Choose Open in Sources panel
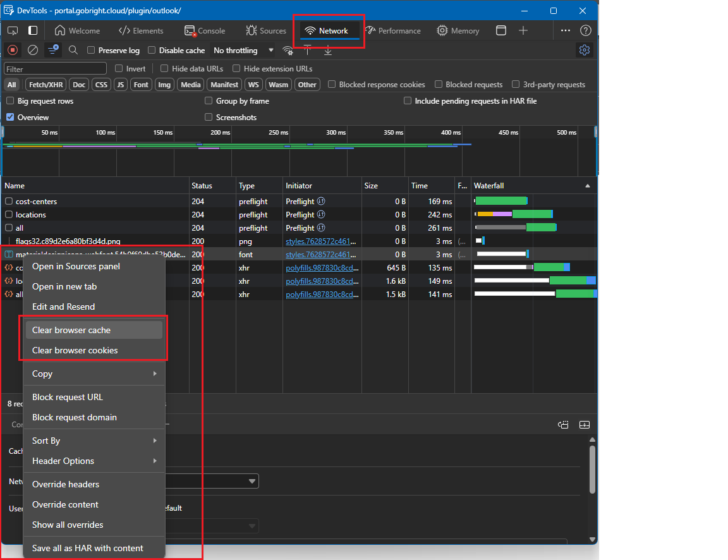This screenshot has height=560, width=728. point(94,267)
